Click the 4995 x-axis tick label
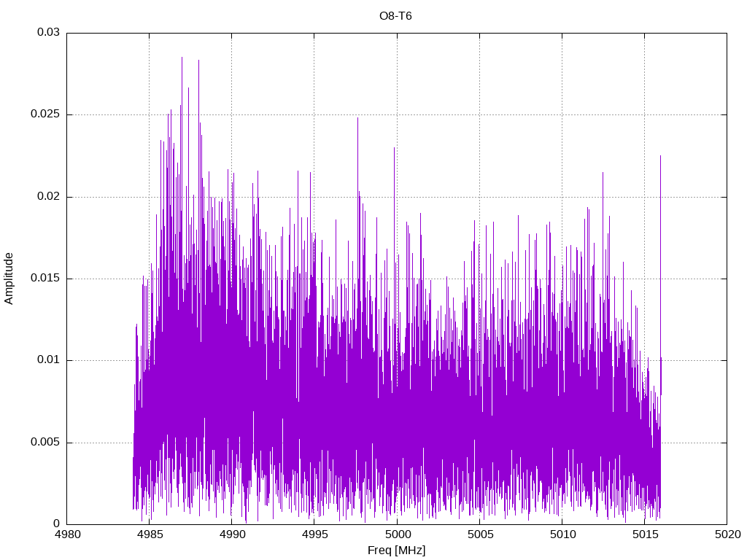 pyautogui.click(x=315, y=534)
